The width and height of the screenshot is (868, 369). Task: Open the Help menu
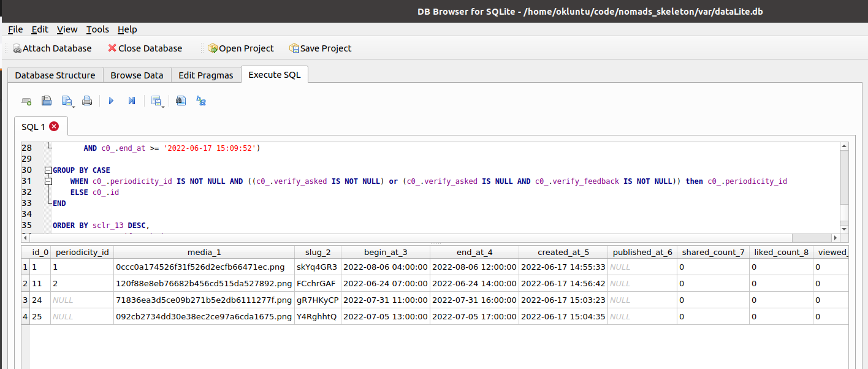[128, 29]
